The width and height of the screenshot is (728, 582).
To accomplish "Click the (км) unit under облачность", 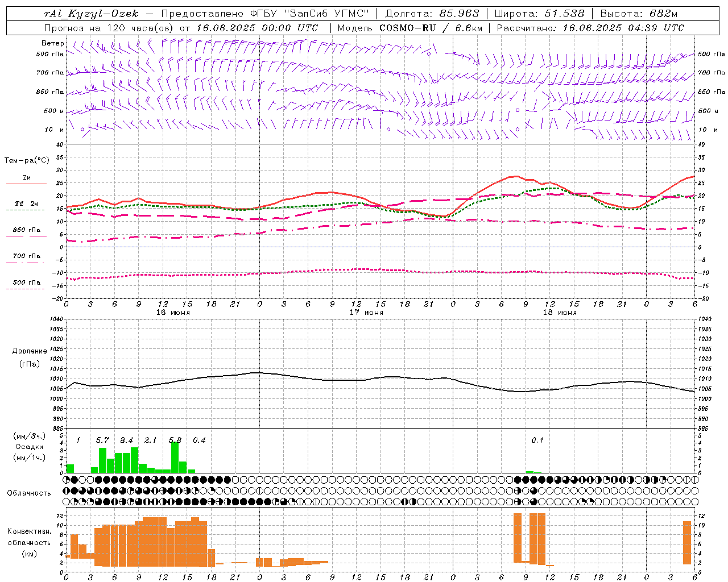I will 29,554.
